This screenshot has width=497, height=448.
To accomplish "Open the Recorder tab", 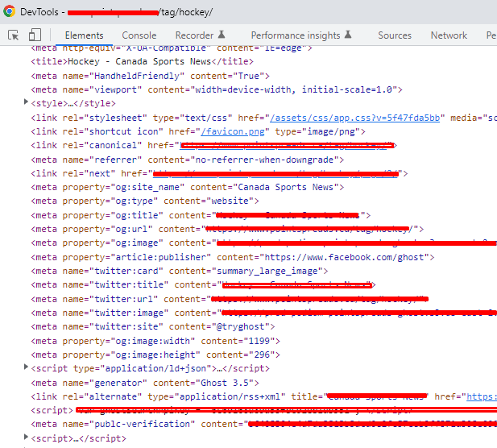I will (x=194, y=35).
